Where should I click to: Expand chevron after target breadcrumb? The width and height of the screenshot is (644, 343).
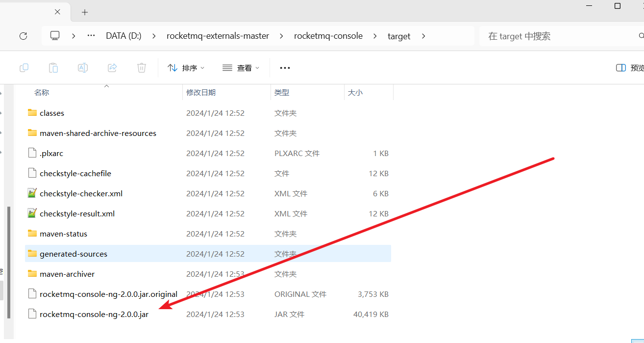(423, 36)
